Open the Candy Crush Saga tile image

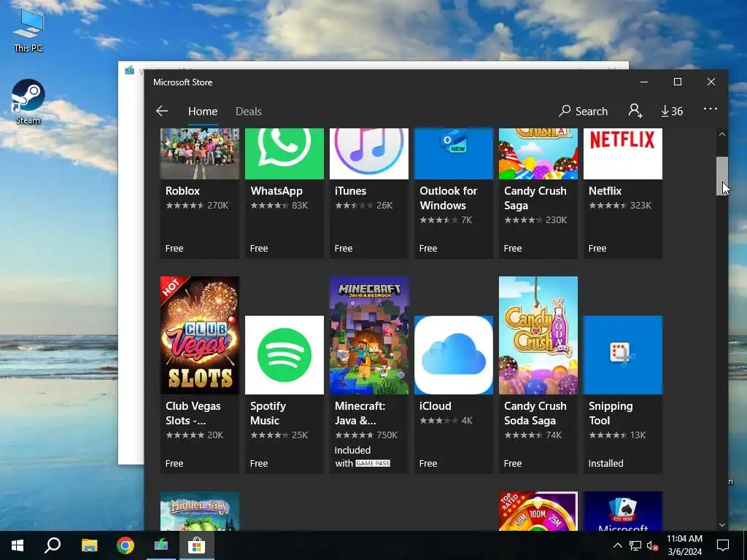coord(538,154)
